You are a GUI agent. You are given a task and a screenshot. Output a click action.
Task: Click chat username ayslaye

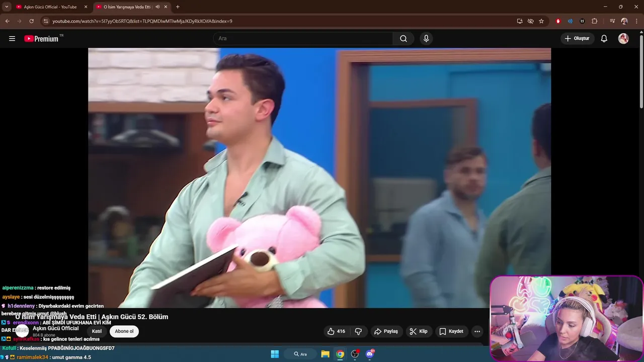coord(11,297)
